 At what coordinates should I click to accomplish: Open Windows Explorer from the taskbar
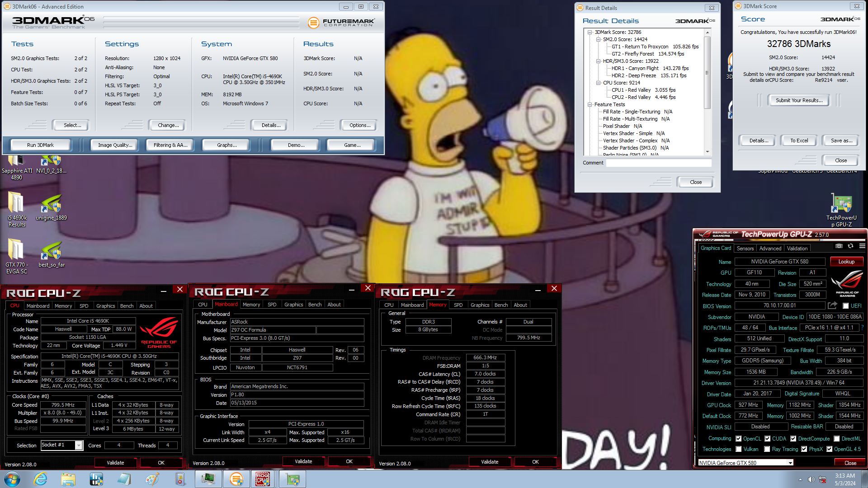[x=68, y=479]
